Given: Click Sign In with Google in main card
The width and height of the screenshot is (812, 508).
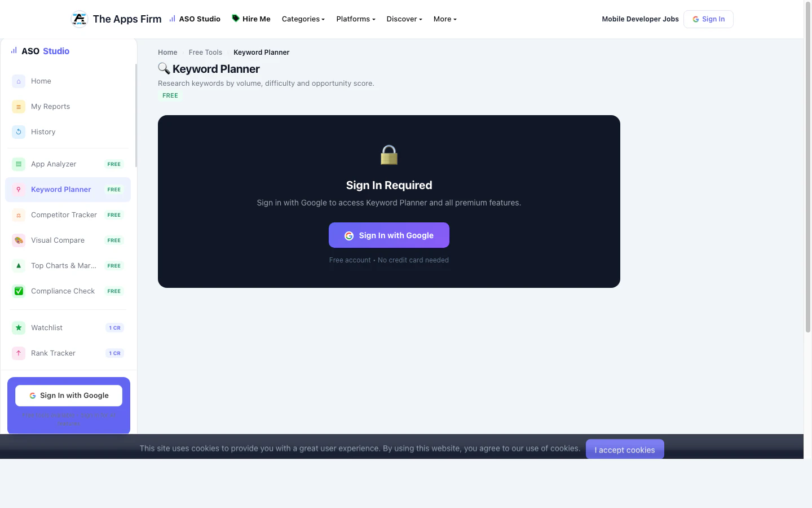Looking at the screenshot, I should (x=389, y=235).
